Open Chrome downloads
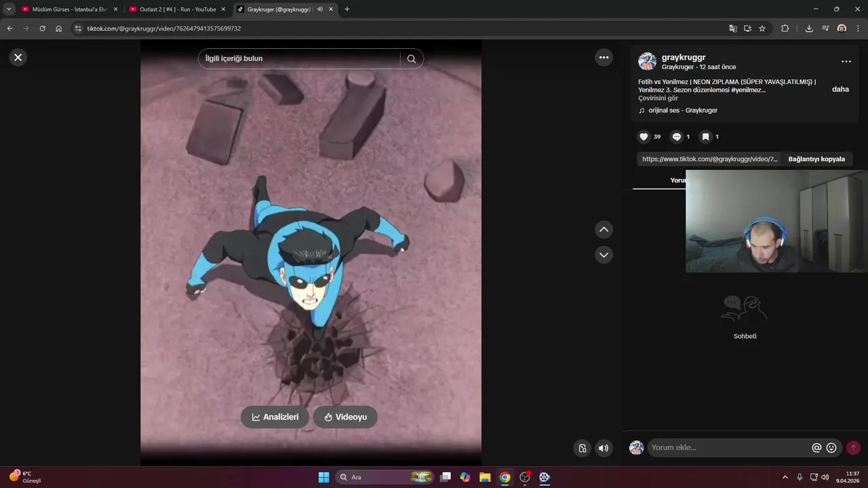Screen dimensions: 868x488 point(809,28)
